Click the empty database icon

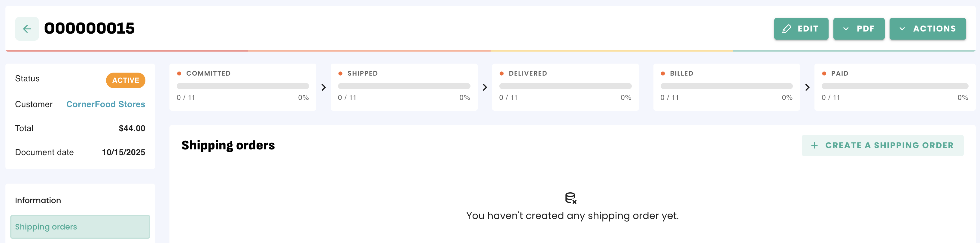[571, 198]
